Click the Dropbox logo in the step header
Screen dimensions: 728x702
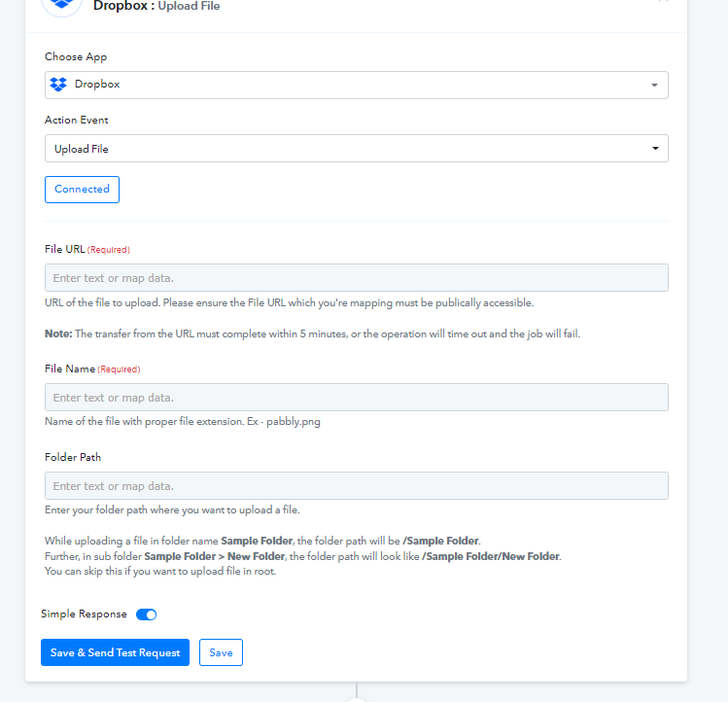tap(62, 5)
